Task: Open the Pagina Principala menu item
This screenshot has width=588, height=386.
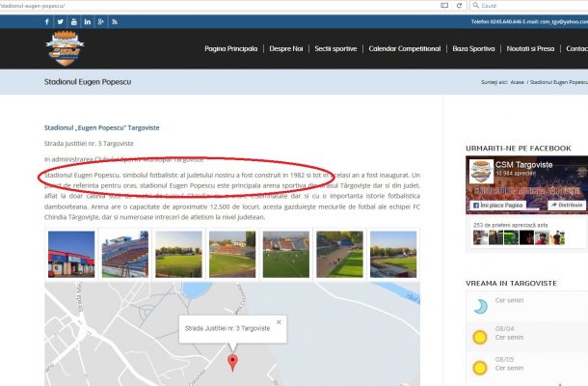Action: pyautogui.click(x=230, y=48)
